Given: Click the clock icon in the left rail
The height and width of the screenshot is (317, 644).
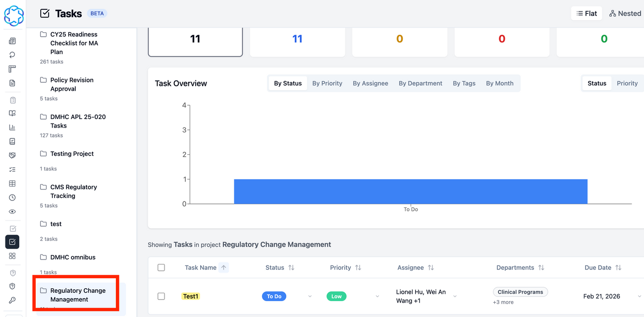Looking at the screenshot, I should 12,197.
